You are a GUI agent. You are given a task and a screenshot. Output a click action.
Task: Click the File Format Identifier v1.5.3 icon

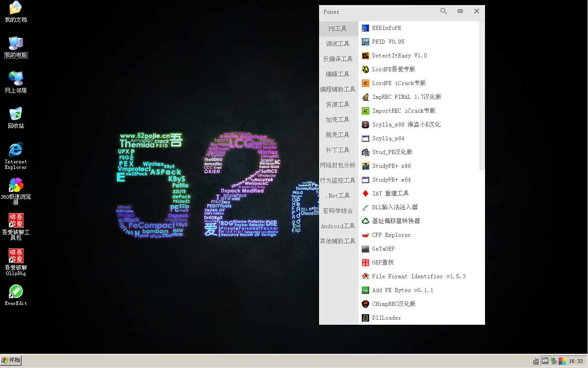pyautogui.click(x=365, y=276)
